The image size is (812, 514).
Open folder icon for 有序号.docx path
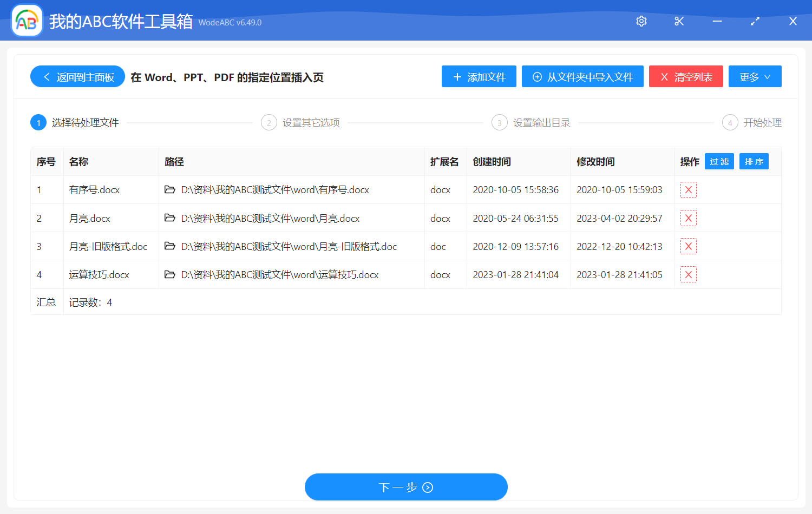[170, 190]
